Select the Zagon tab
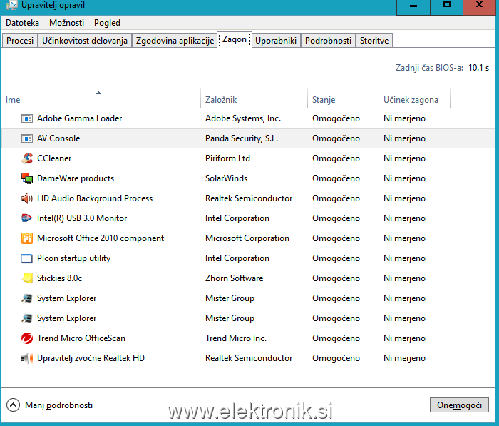Image resolution: width=499 pixels, height=426 pixels. tap(235, 40)
